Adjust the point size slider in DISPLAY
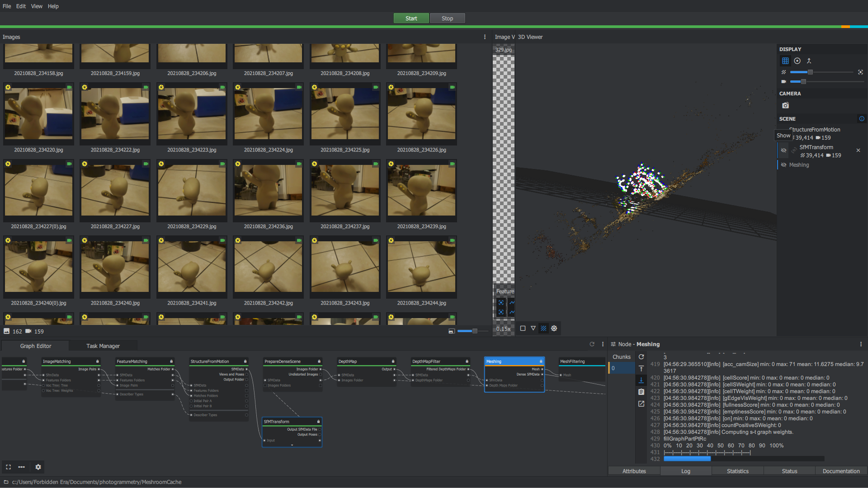The height and width of the screenshot is (488, 868). [x=810, y=72]
